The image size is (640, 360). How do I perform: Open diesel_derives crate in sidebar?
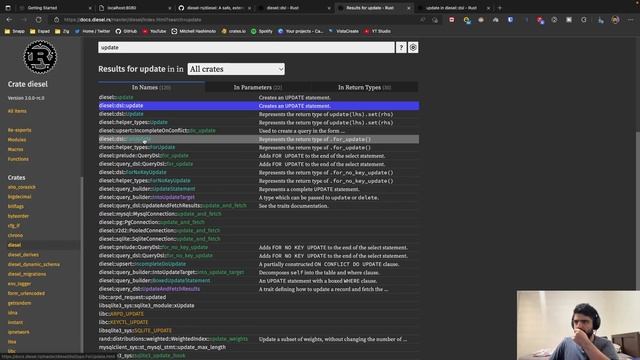(23, 255)
